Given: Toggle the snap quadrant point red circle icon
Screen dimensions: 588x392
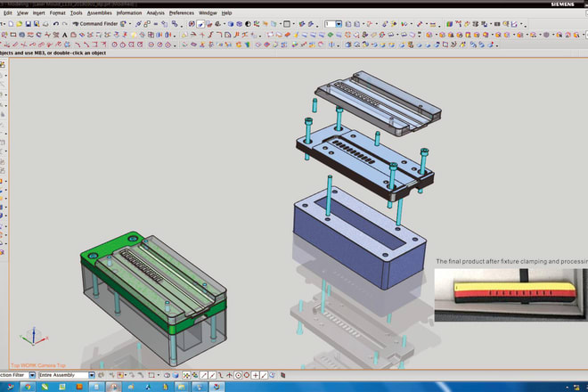Looking at the screenshot, I should pos(247,375).
